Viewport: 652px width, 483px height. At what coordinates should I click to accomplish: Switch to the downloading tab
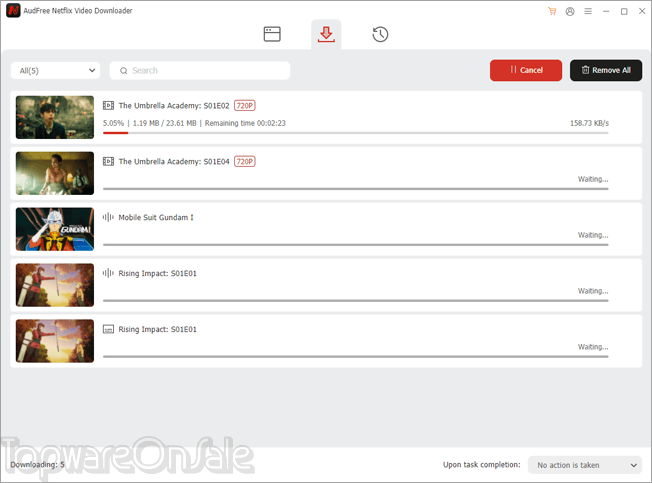(326, 34)
